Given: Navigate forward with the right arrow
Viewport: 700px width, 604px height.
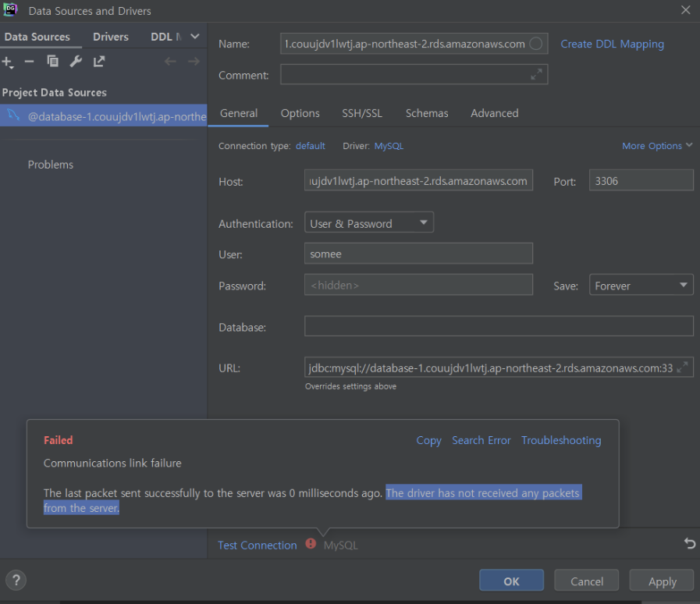Looking at the screenshot, I should click(x=194, y=61).
